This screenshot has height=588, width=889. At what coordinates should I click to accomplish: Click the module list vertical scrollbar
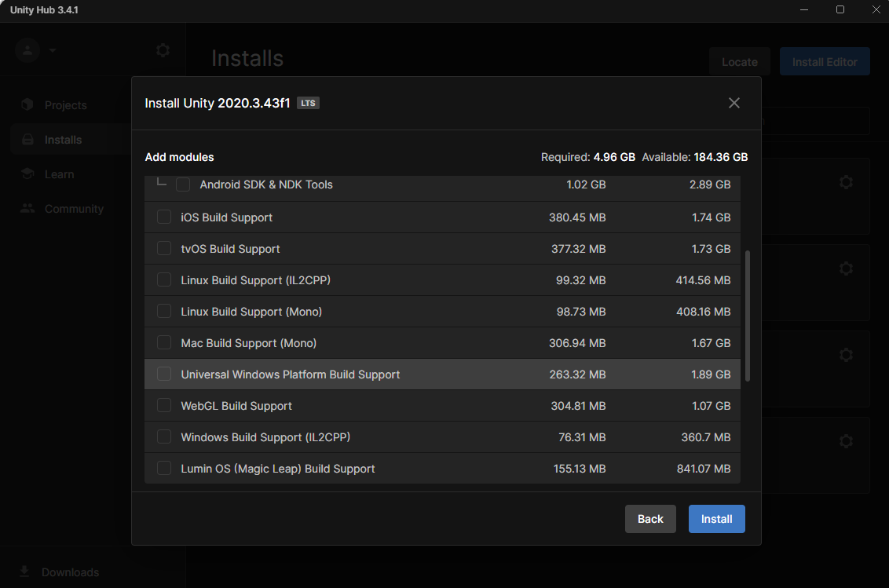747,316
